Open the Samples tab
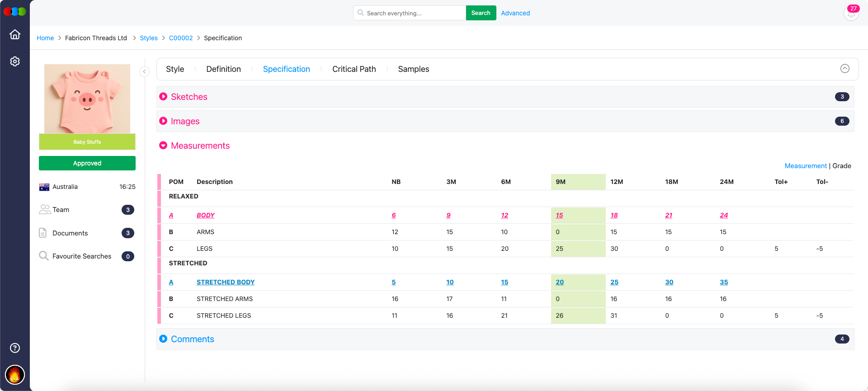868x391 pixels. coord(413,69)
